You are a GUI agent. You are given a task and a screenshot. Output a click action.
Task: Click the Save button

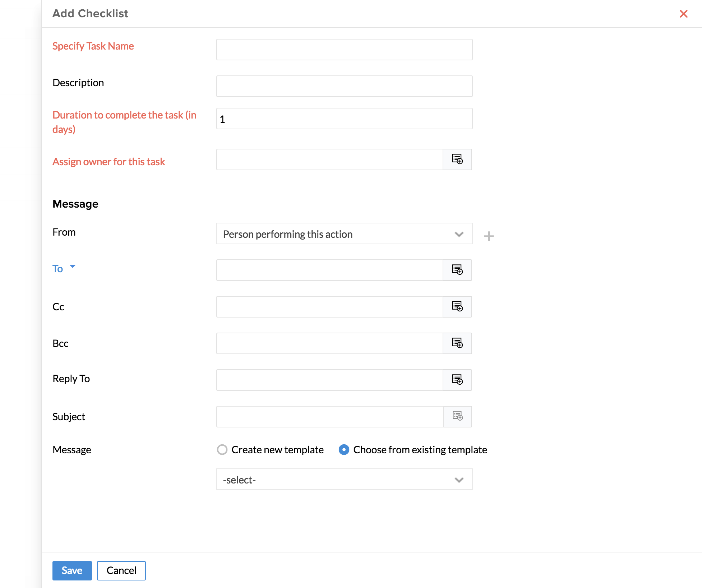(72, 570)
